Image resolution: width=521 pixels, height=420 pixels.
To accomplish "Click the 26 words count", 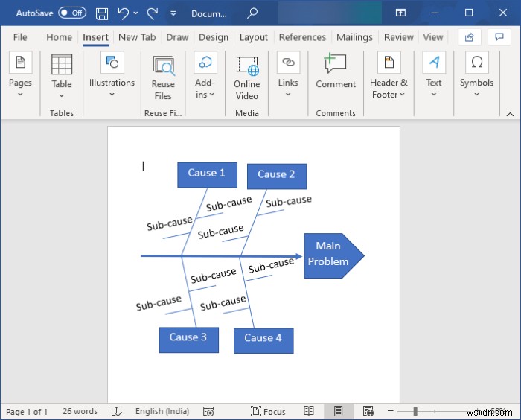I will click(x=80, y=411).
